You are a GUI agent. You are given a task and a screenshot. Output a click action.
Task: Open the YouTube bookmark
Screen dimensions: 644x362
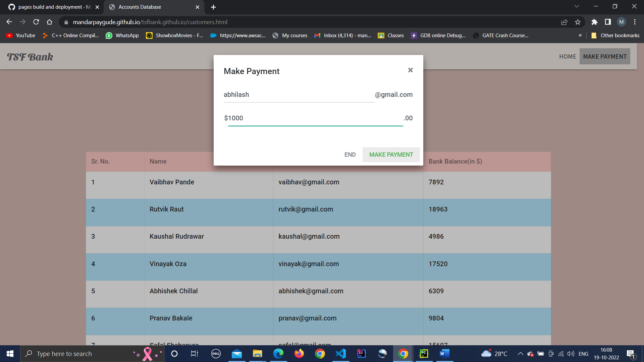tap(20, 35)
